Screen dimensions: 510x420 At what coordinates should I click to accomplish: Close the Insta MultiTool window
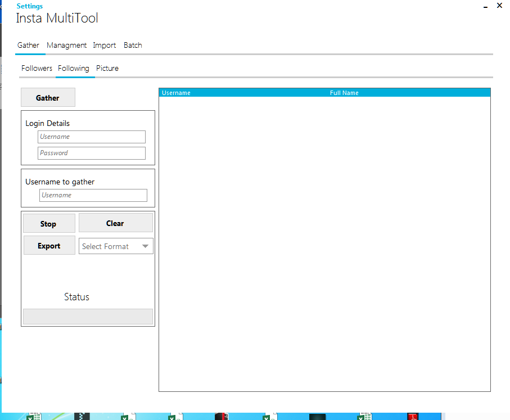pyautogui.click(x=499, y=5)
